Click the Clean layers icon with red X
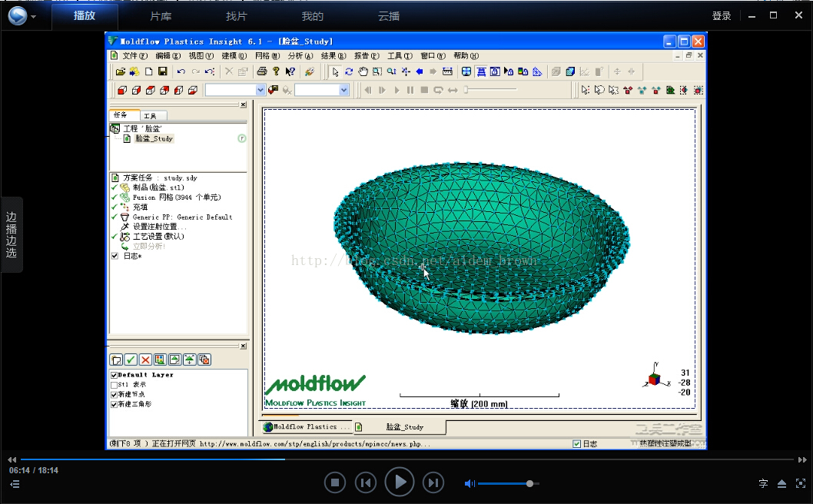 click(205, 360)
